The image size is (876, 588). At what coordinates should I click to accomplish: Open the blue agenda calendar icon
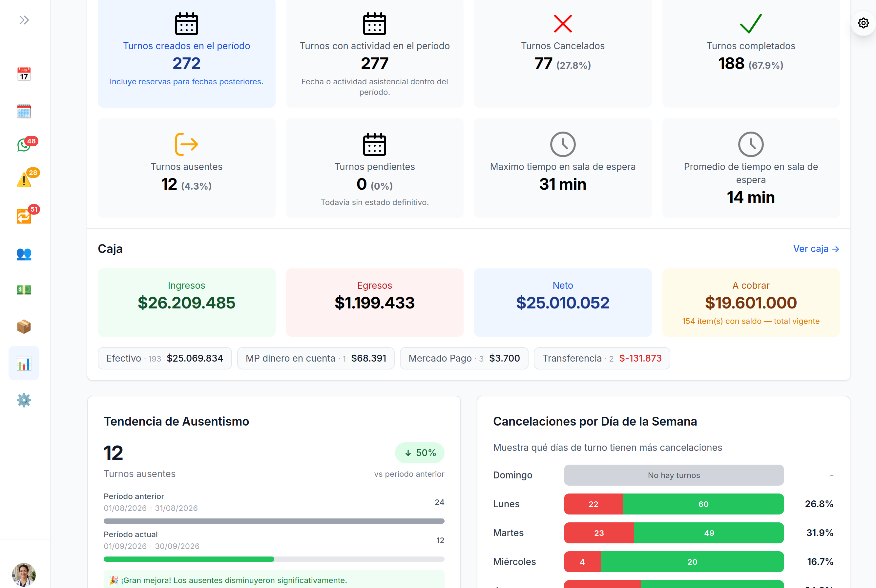tap(24, 111)
